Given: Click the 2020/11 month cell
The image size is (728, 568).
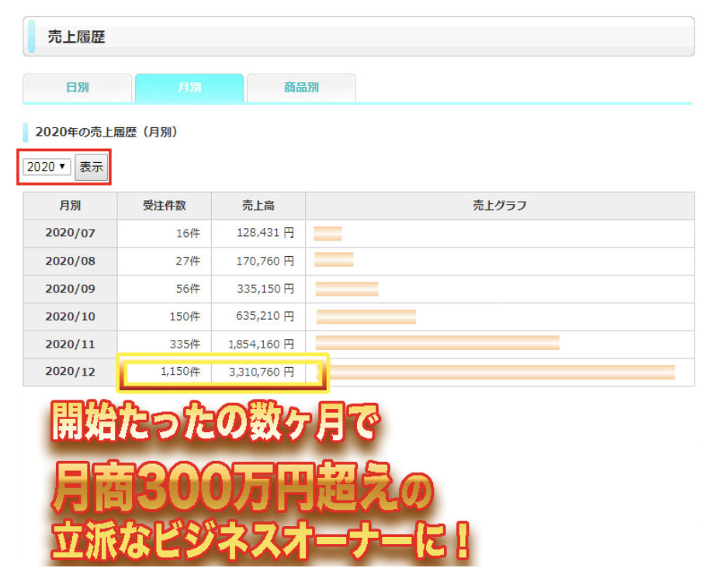Looking at the screenshot, I should [x=70, y=345].
